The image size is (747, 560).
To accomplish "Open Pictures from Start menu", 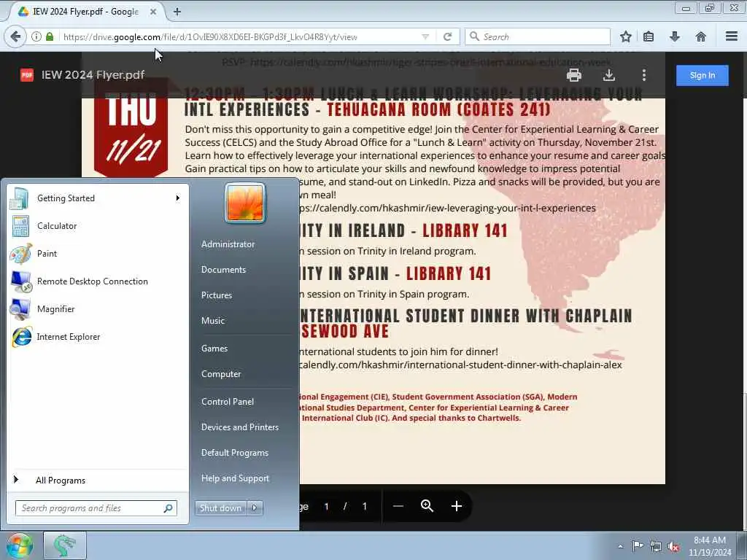I will point(216,295).
